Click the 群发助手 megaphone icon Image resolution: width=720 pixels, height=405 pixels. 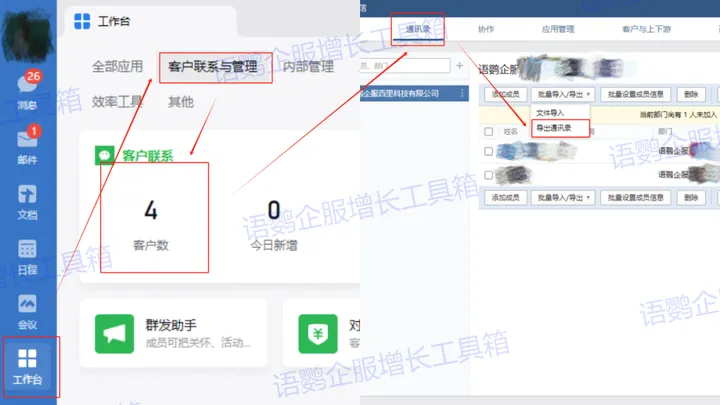tap(114, 333)
